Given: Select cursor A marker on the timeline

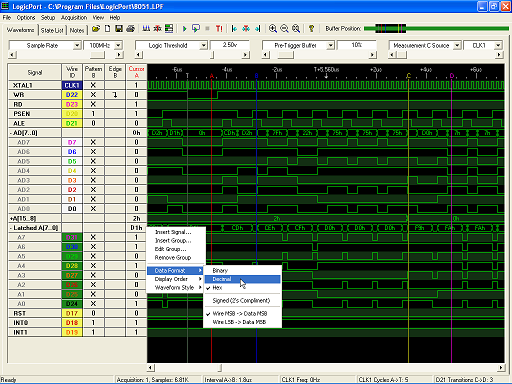Looking at the screenshot, I should [211, 76].
